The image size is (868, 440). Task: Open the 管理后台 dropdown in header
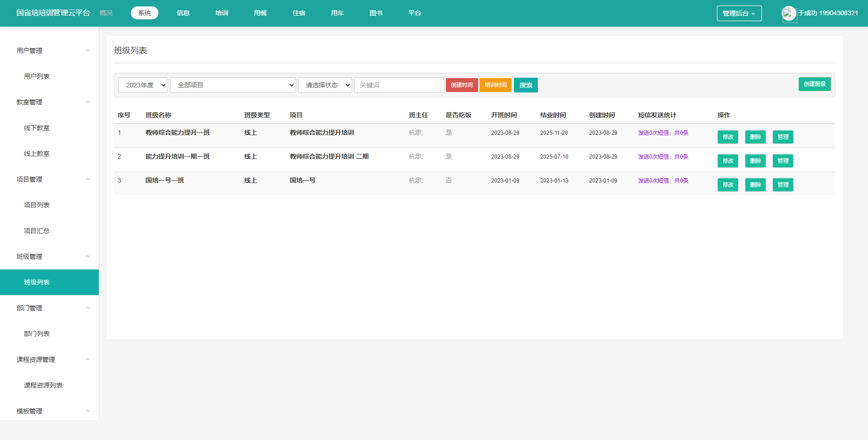coord(739,13)
